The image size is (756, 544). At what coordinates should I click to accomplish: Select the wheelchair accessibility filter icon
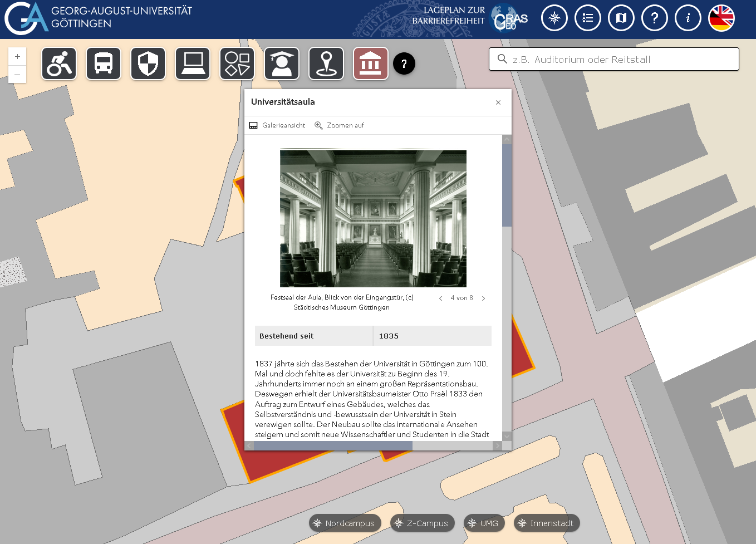click(58, 63)
